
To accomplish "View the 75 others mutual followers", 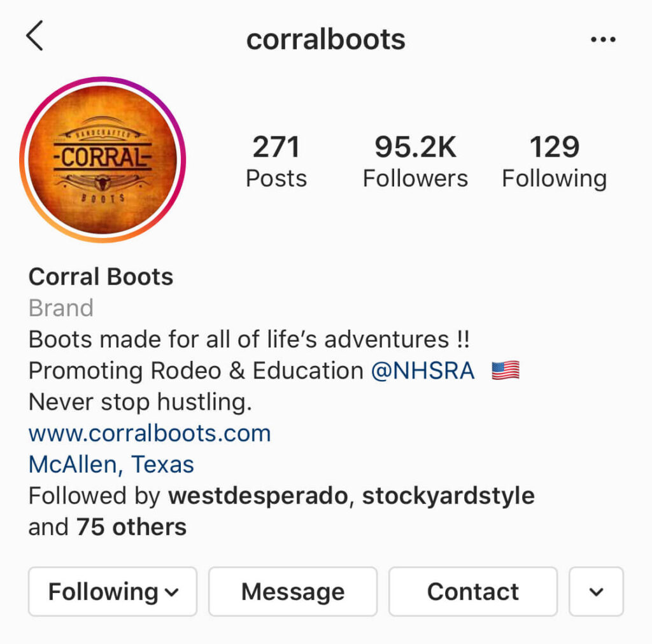I will pos(131,528).
